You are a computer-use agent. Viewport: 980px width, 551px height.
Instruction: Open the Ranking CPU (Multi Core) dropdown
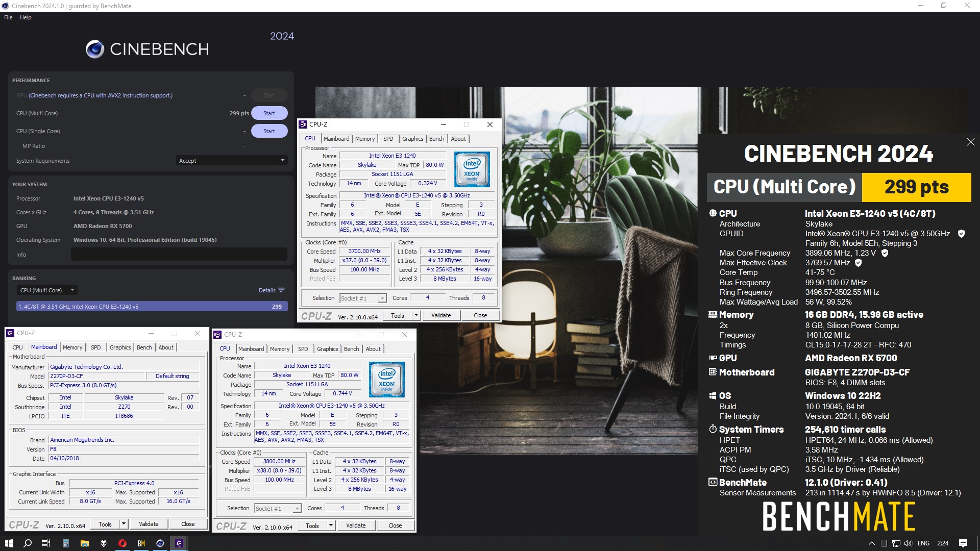pos(46,290)
